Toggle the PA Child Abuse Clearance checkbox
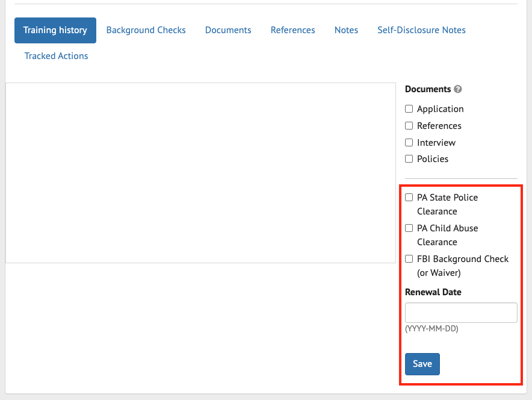Screen dimensions: 532x400 coord(409,228)
